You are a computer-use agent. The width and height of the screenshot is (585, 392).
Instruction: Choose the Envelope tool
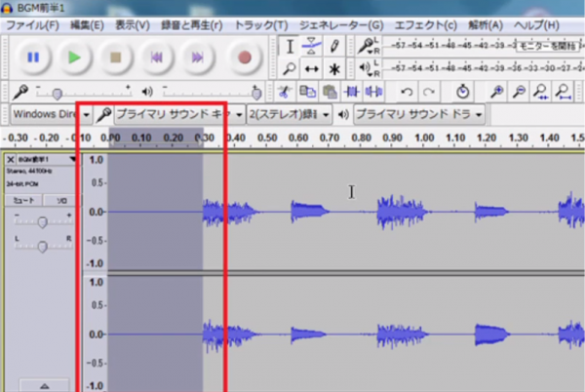312,46
